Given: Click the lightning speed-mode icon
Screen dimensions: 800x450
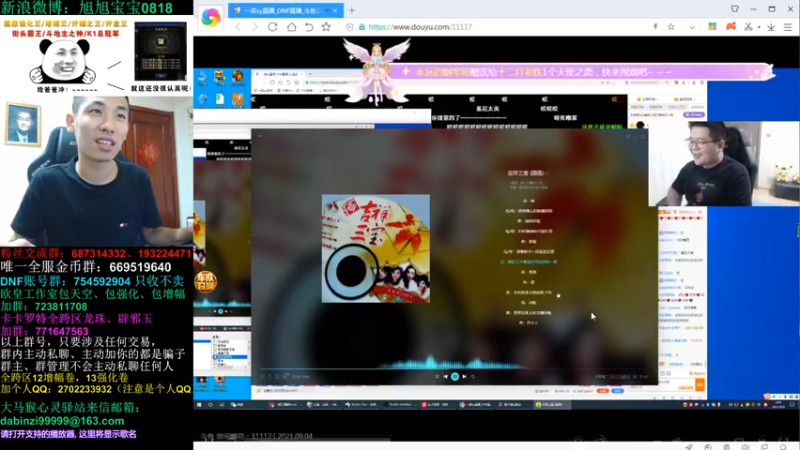Looking at the screenshot, I should [x=655, y=27].
